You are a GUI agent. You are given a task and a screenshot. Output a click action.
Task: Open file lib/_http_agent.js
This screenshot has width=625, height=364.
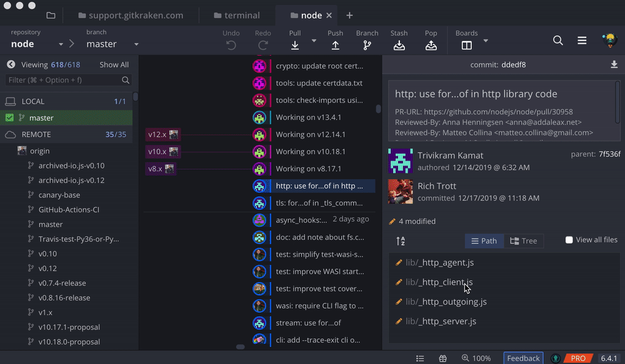click(439, 263)
